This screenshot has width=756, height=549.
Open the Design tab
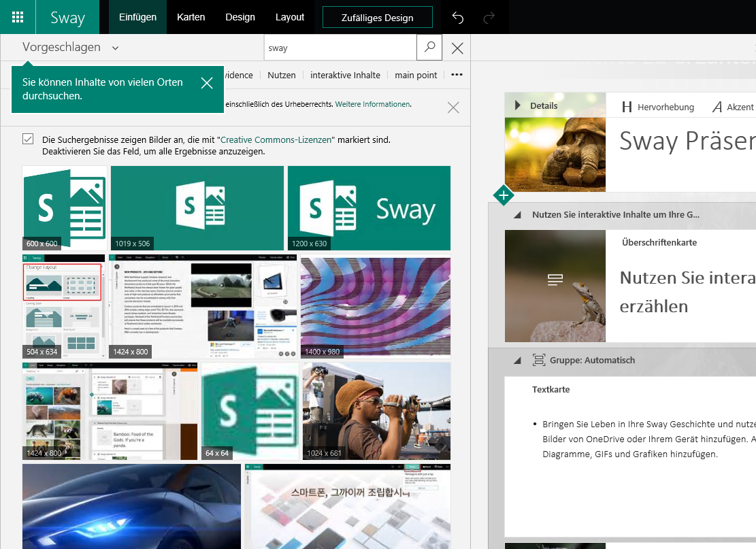click(240, 18)
